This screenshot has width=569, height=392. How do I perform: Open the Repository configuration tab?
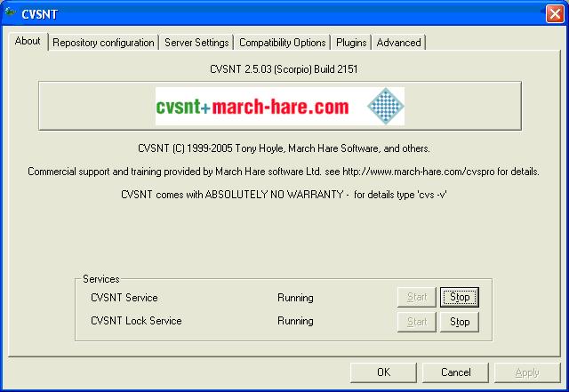103,43
